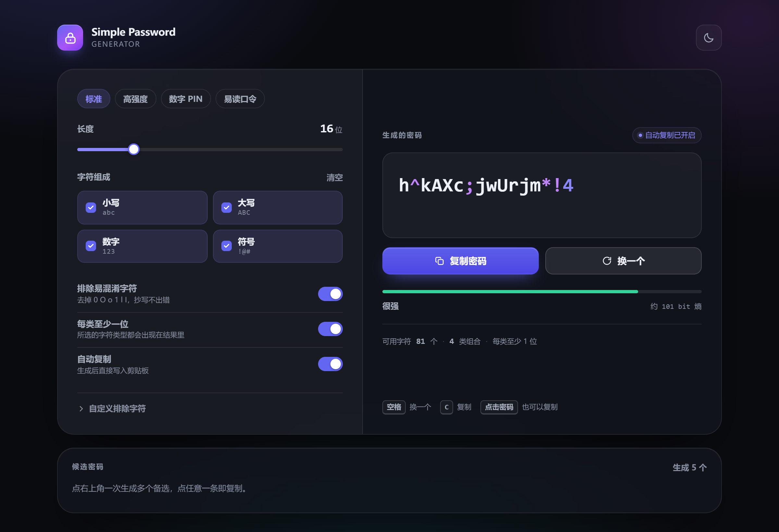Click the generated password text to copy
This screenshot has width=779, height=532.
pyautogui.click(x=486, y=185)
